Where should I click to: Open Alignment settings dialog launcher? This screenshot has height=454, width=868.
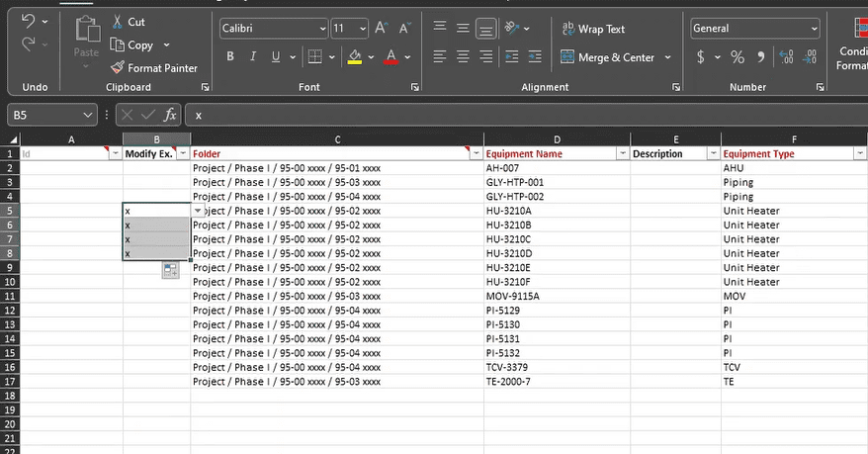tap(676, 87)
